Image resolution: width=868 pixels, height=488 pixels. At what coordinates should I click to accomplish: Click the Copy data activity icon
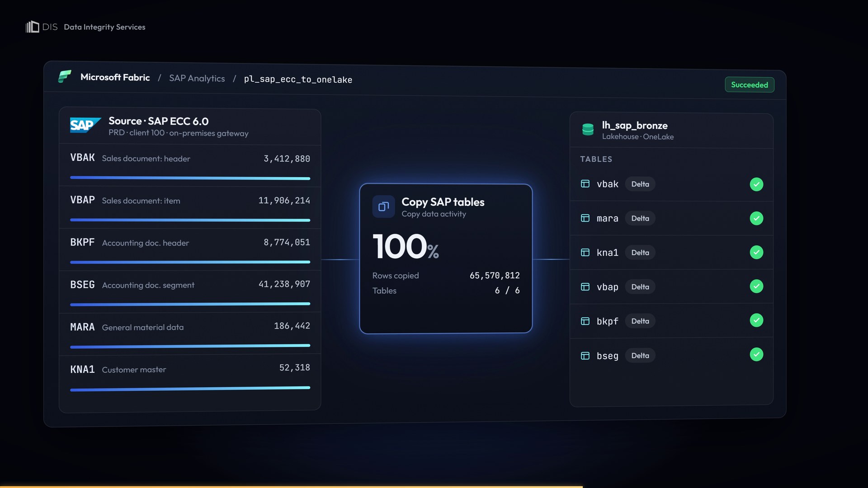tap(383, 206)
